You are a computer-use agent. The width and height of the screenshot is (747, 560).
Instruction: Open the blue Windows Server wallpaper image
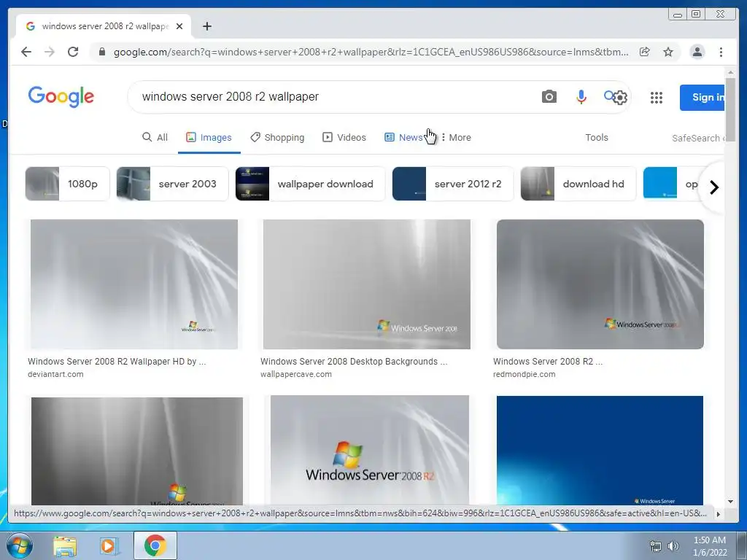coord(600,450)
